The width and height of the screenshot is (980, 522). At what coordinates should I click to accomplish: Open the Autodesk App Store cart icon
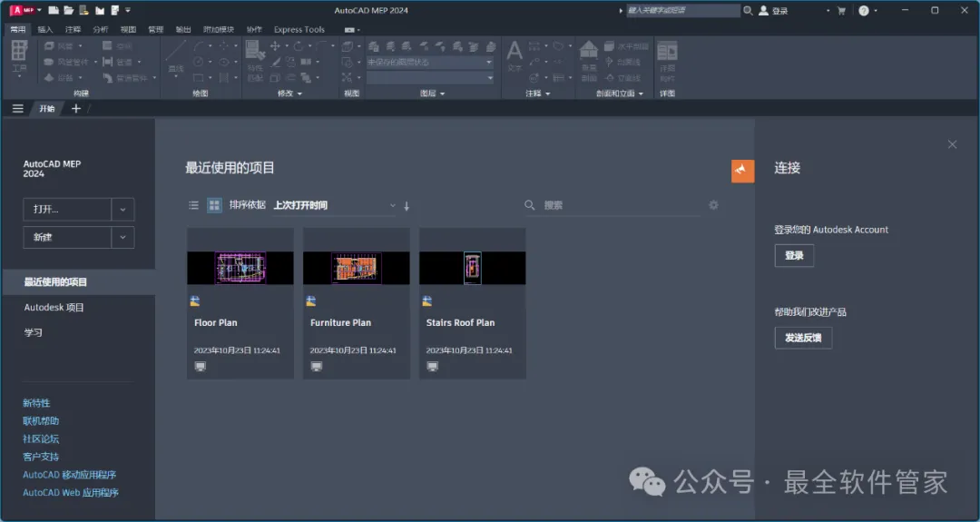pyautogui.click(x=841, y=10)
